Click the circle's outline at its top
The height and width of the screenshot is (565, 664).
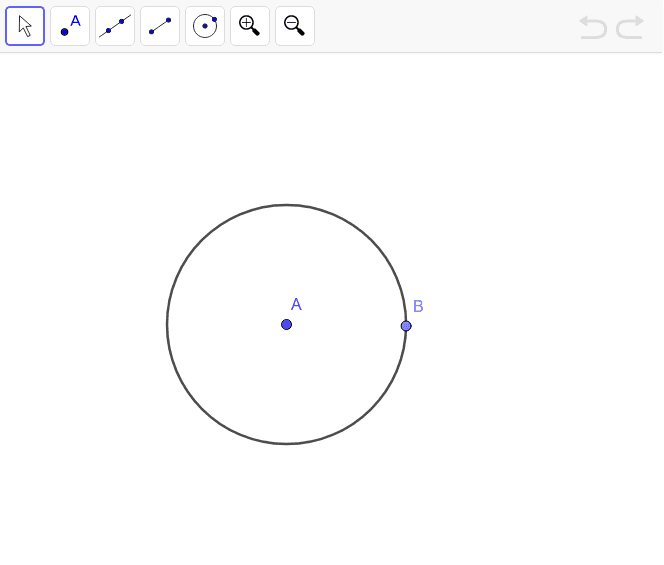[x=286, y=205]
